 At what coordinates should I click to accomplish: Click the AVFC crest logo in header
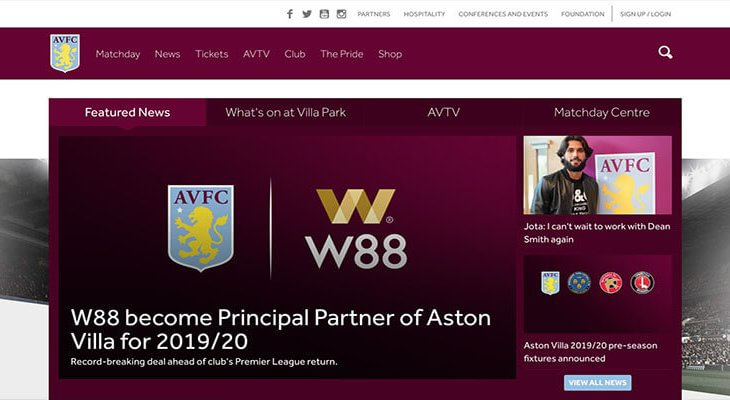click(x=65, y=53)
